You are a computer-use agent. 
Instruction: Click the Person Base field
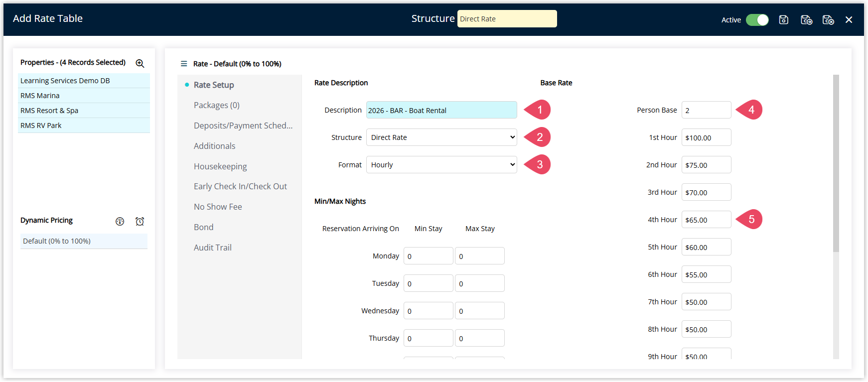[707, 110]
